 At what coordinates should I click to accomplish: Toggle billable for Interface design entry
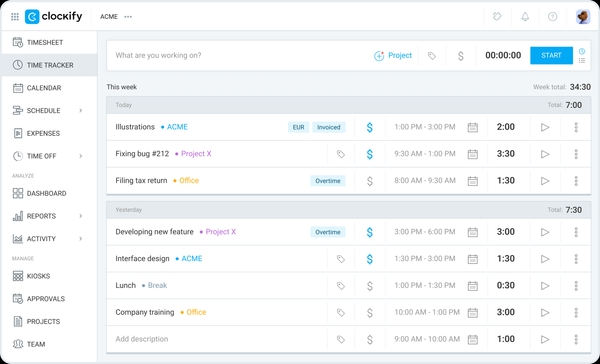click(369, 259)
